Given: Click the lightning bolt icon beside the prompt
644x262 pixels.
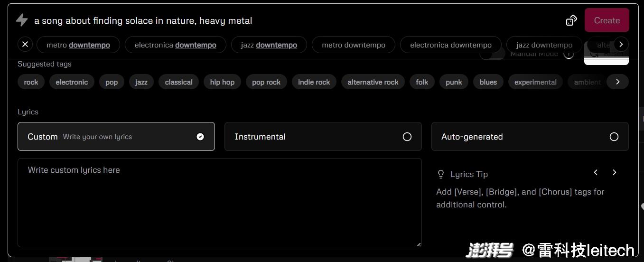Looking at the screenshot, I should tap(22, 20).
